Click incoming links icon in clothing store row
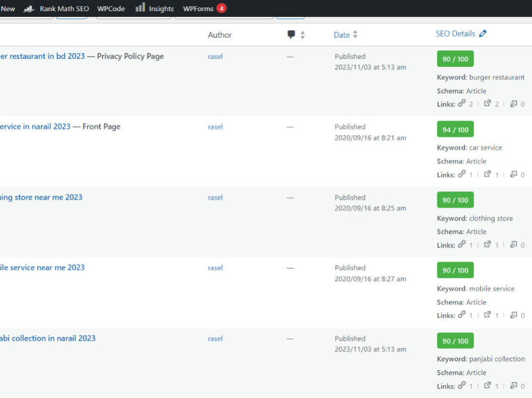This screenshot has height=398, width=532. click(x=513, y=244)
